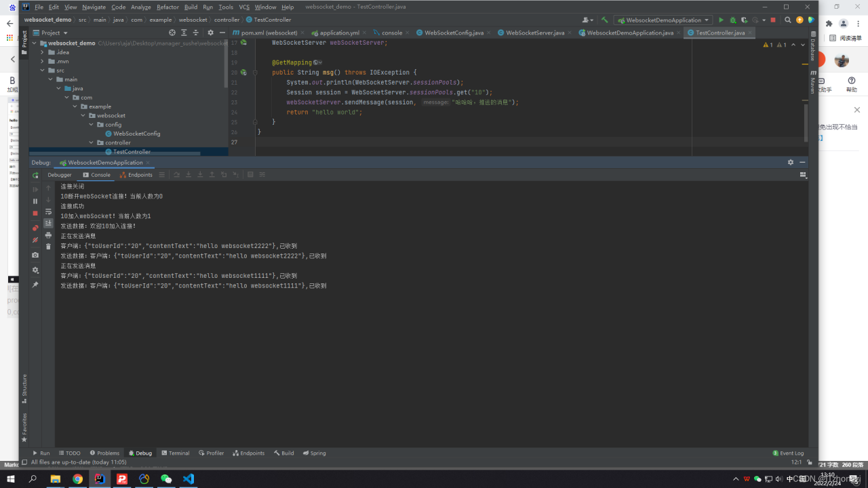Click the Debug bug icon in toolbar
Image resolution: width=868 pixels, height=488 pixels.
pos(732,20)
